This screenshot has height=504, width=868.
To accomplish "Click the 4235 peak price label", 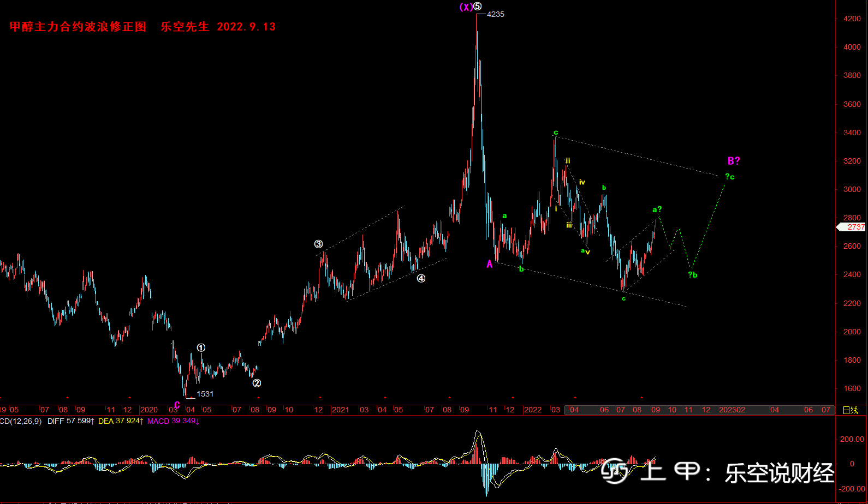I will click(496, 14).
